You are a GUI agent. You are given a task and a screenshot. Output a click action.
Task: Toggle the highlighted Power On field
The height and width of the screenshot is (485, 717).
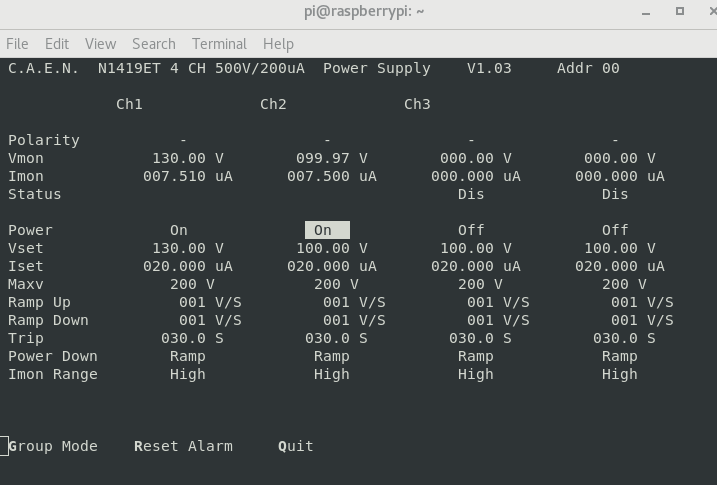(x=326, y=230)
